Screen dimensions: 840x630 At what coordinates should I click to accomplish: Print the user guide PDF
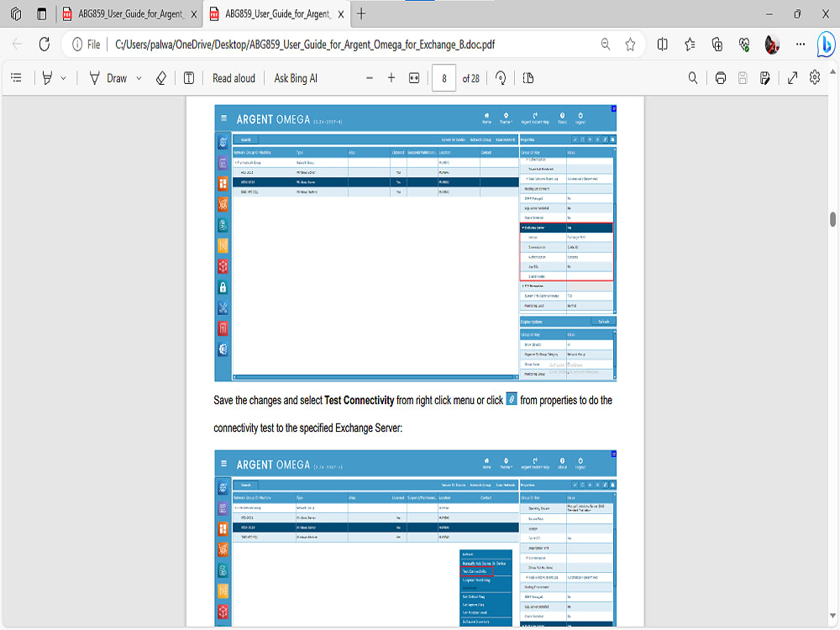point(721,77)
